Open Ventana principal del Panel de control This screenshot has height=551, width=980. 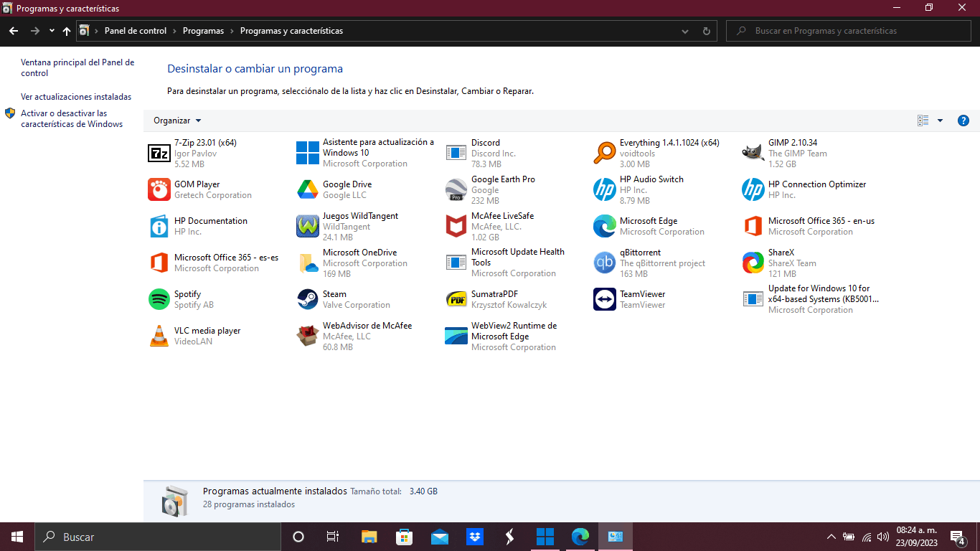pyautogui.click(x=77, y=67)
